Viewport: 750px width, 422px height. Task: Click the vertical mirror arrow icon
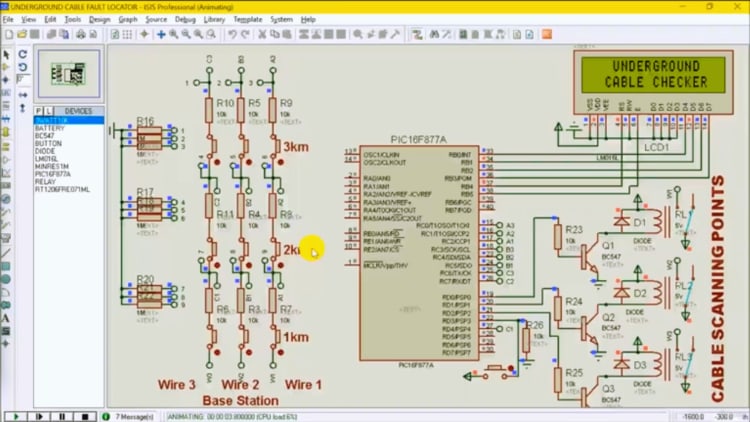pos(22,108)
